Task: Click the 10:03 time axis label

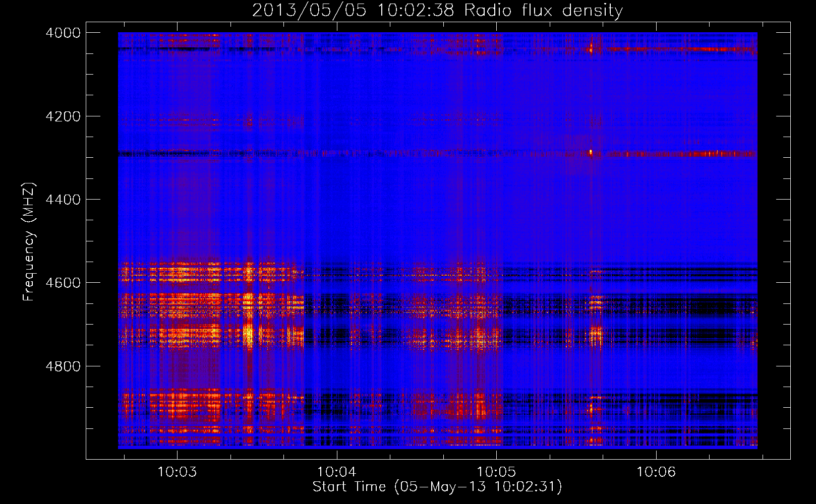Action: click(177, 472)
